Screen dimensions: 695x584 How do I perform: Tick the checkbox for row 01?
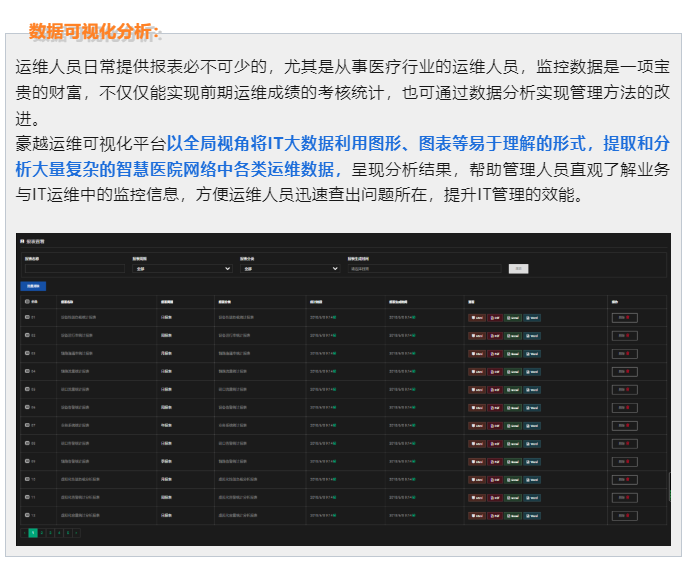27,317
